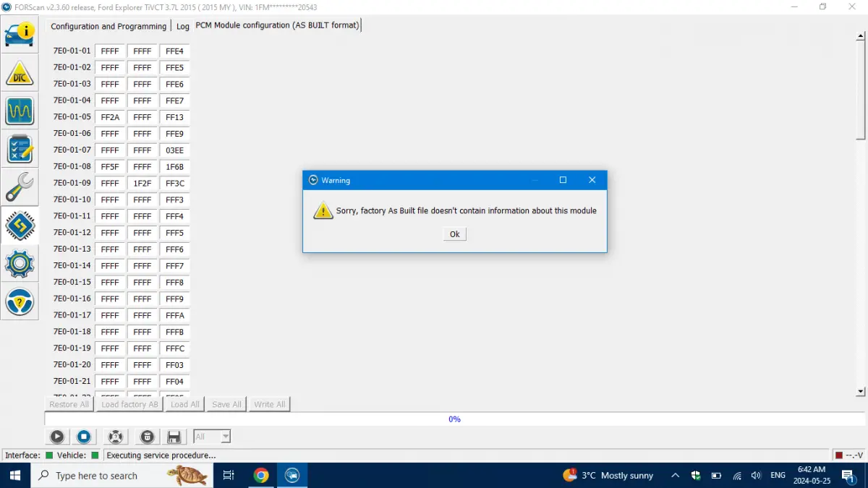Click the Restore All button
This screenshot has height=488, width=868.
[69, 404]
